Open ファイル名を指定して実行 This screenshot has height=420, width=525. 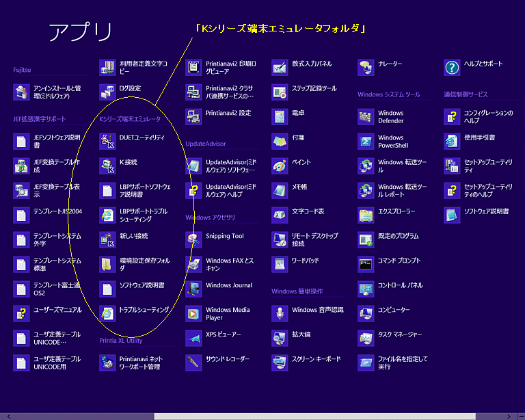(x=366, y=363)
